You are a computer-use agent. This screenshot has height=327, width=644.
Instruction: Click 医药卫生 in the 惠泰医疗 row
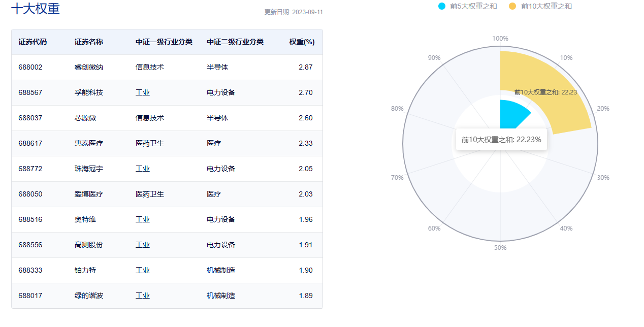[x=149, y=143]
